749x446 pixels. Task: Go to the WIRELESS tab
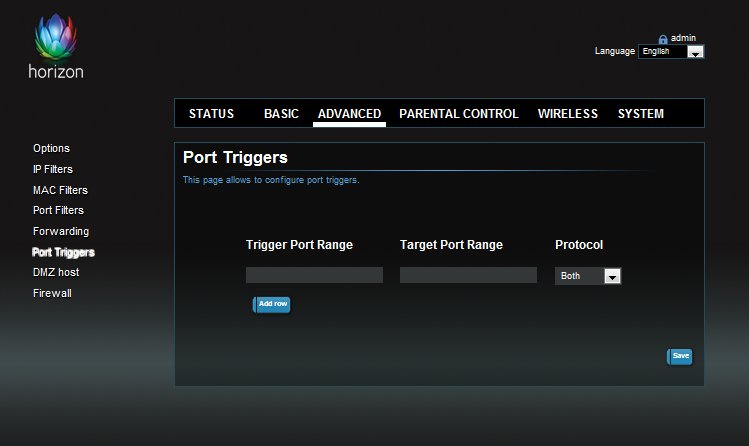[x=567, y=114]
